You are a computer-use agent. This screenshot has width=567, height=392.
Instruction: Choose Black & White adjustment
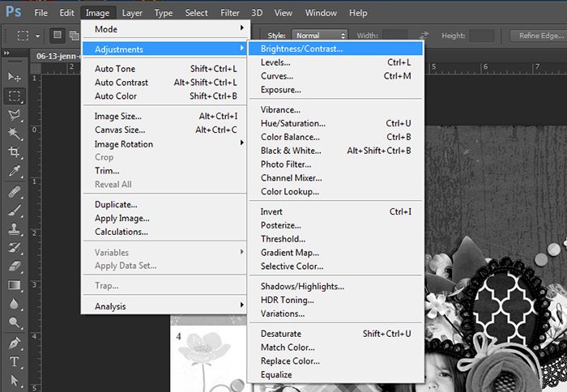(335, 151)
